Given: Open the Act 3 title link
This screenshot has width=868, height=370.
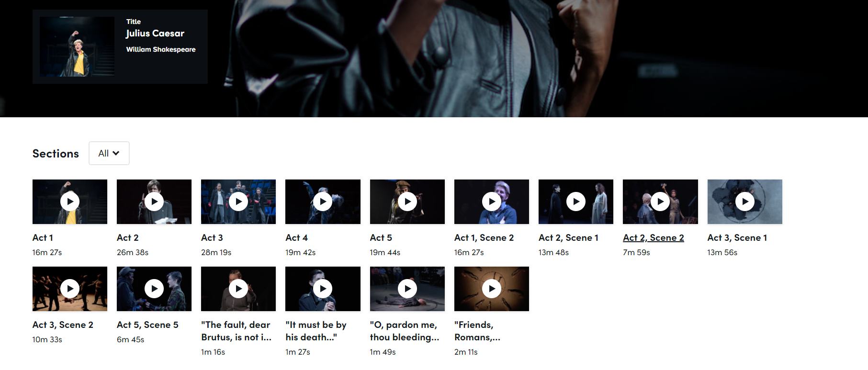Looking at the screenshot, I should coord(212,237).
